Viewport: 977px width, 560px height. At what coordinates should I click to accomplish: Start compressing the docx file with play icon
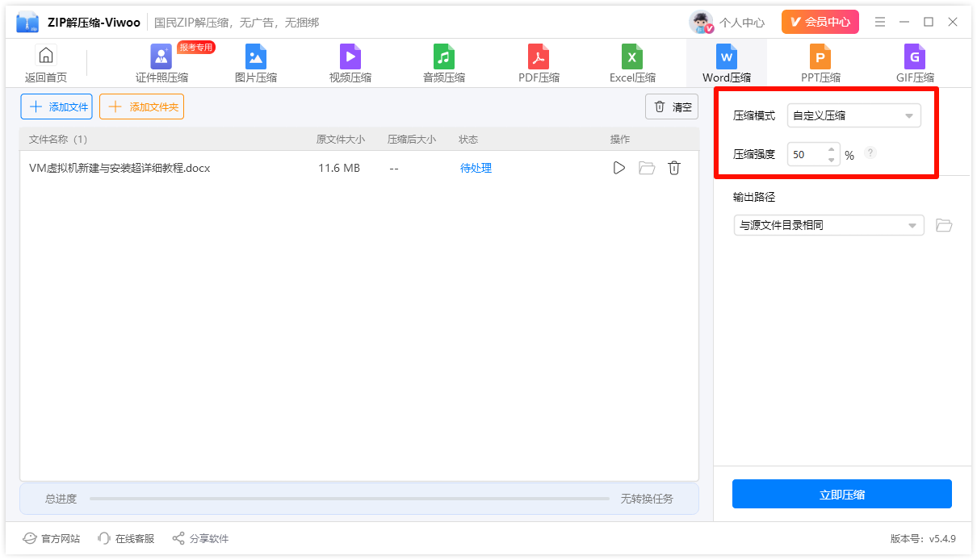[x=619, y=168]
